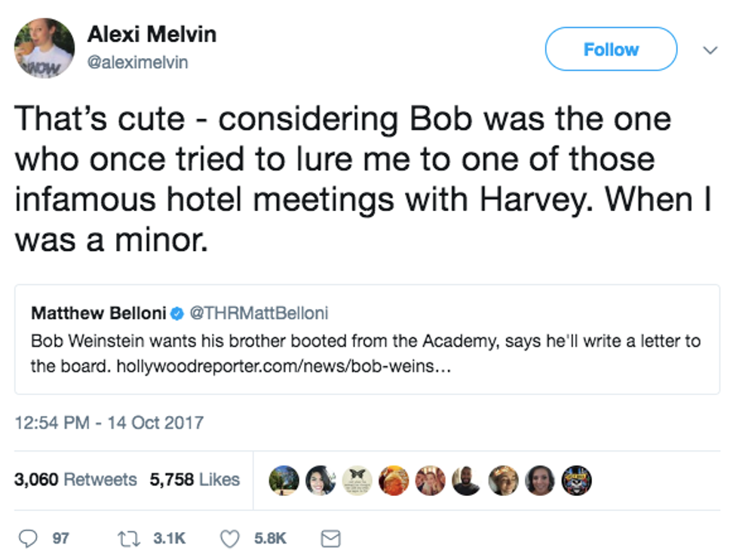Screen dimensions: 739x560
Task: Click the Alexi Melvin display name
Action: 152,34
